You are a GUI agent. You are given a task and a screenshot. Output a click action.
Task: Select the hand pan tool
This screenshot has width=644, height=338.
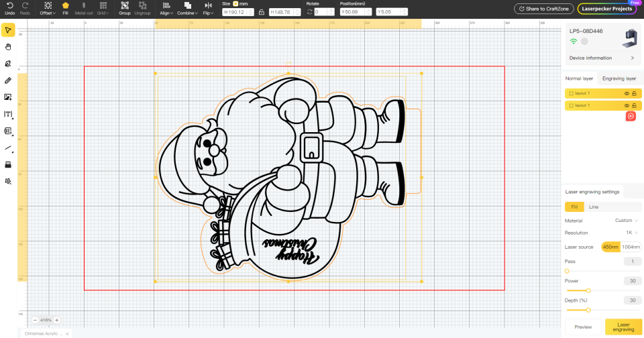(x=8, y=47)
